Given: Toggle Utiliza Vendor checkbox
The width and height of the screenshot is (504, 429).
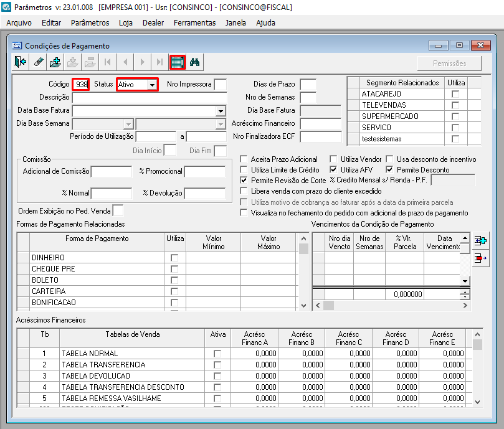Looking at the screenshot, I should click(334, 159).
